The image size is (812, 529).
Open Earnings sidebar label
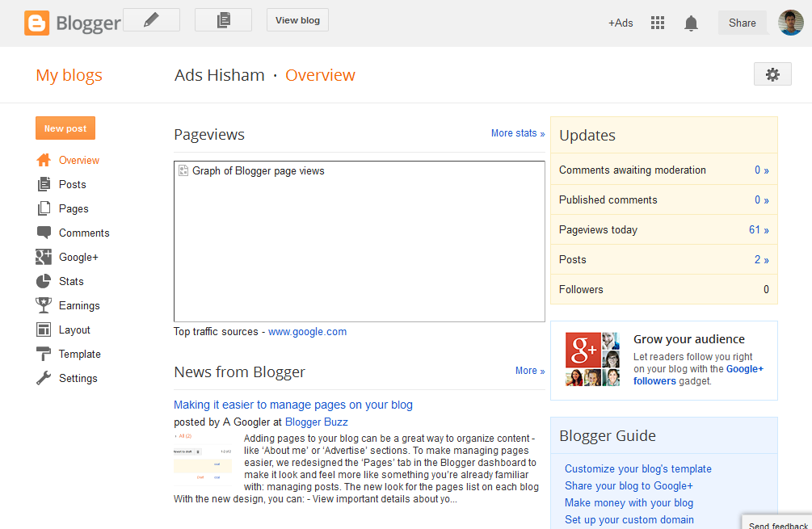click(x=79, y=305)
